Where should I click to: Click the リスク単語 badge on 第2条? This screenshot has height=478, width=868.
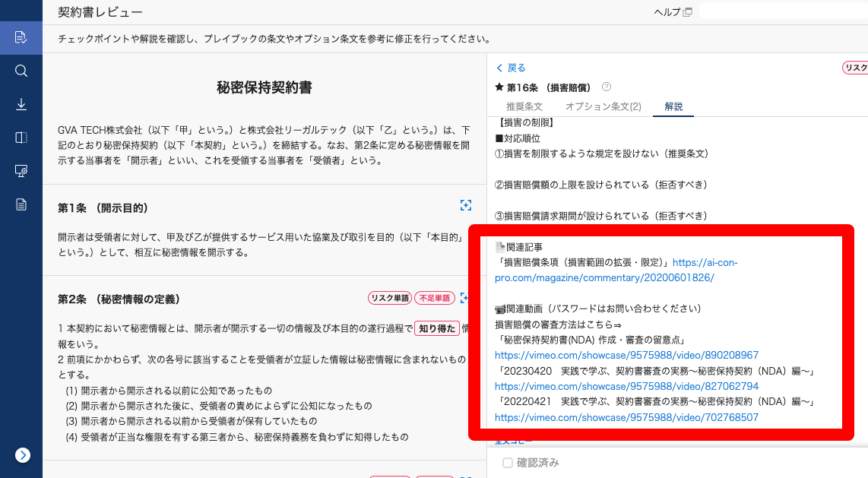(390, 298)
